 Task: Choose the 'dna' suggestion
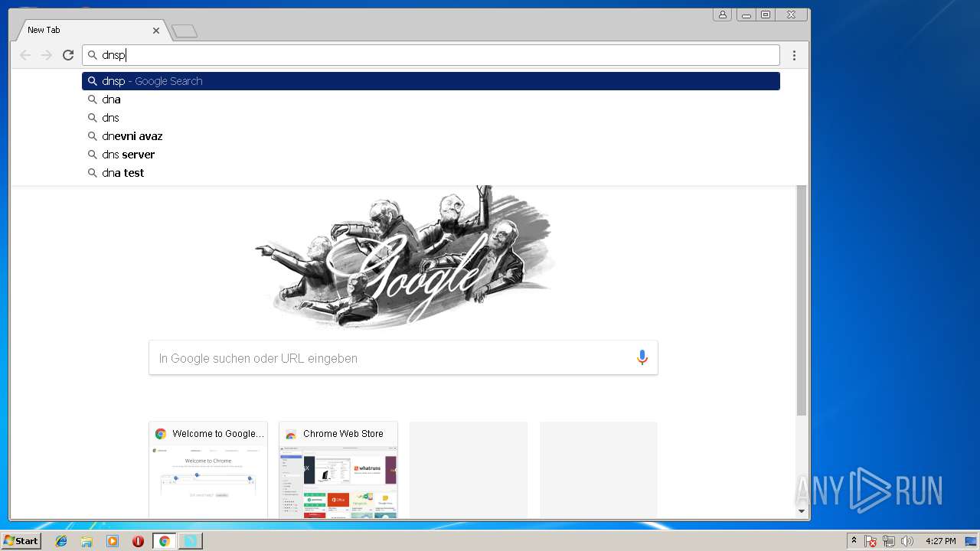(431, 99)
